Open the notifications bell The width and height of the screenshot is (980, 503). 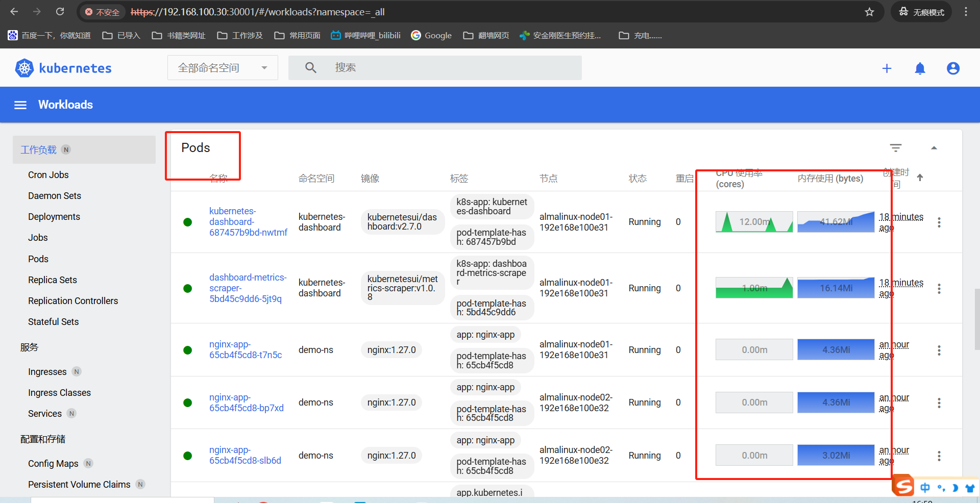(x=920, y=68)
